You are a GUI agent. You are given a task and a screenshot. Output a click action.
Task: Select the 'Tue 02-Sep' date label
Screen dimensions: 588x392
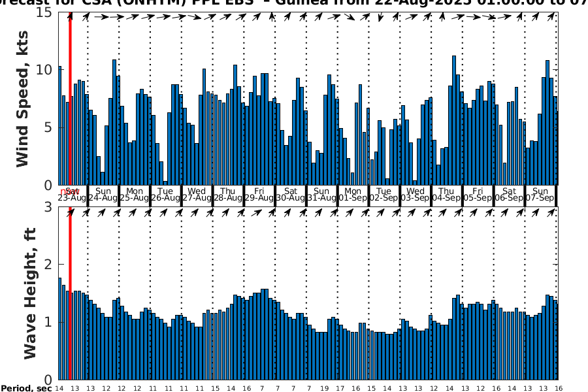point(384,194)
